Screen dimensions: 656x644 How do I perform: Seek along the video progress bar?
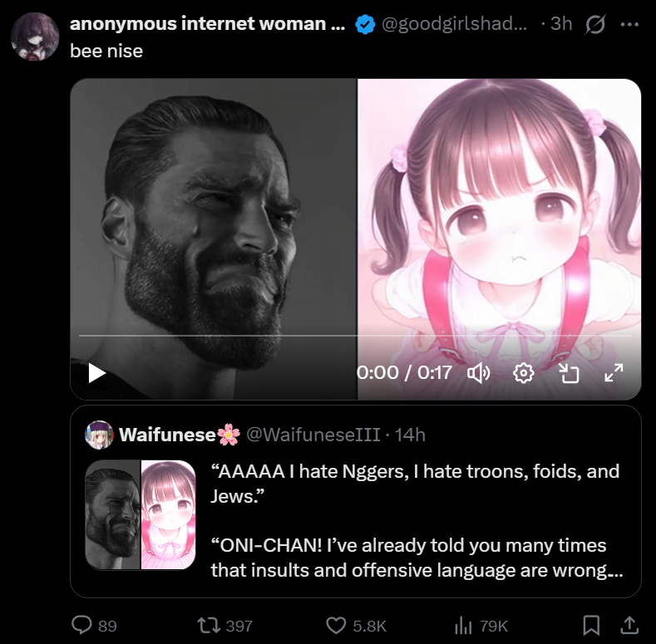pyautogui.click(x=355, y=336)
